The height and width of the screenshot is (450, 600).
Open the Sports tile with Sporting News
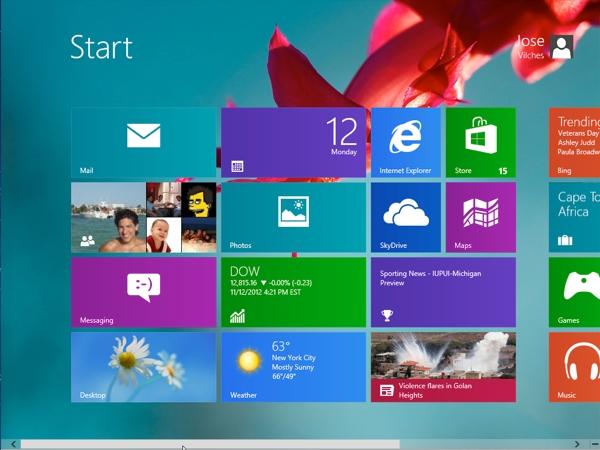coord(443,292)
